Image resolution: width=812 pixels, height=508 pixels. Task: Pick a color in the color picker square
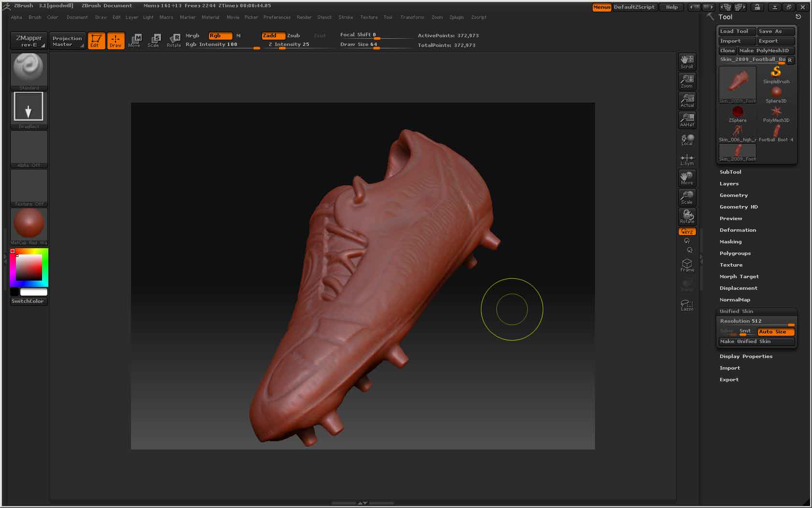click(29, 268)
